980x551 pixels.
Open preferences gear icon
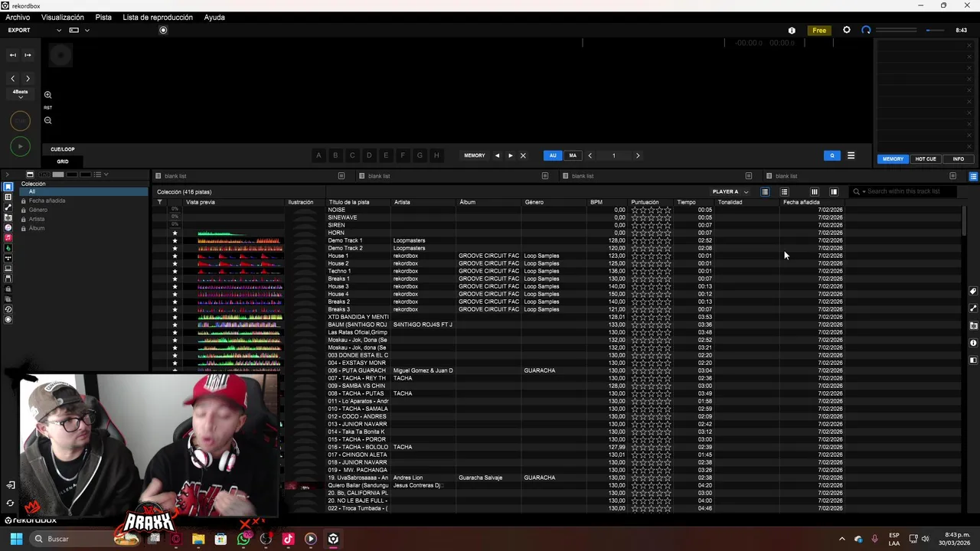click(x=847, y=30)
